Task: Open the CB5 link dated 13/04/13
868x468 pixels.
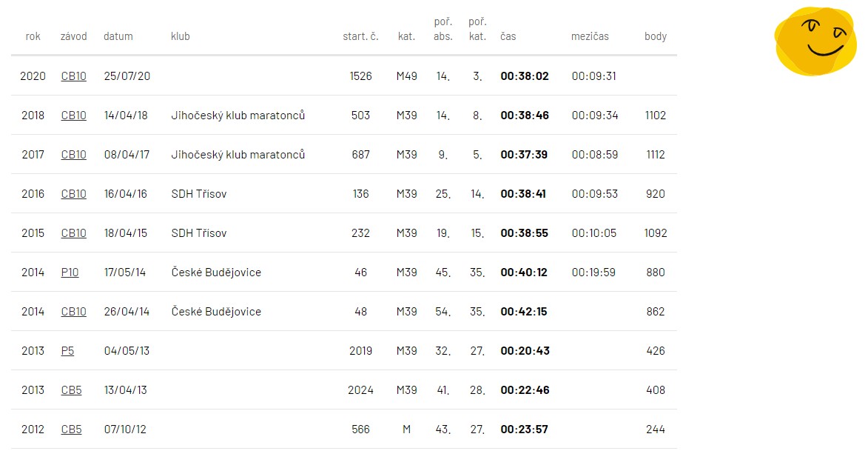Action: [72, 390]
